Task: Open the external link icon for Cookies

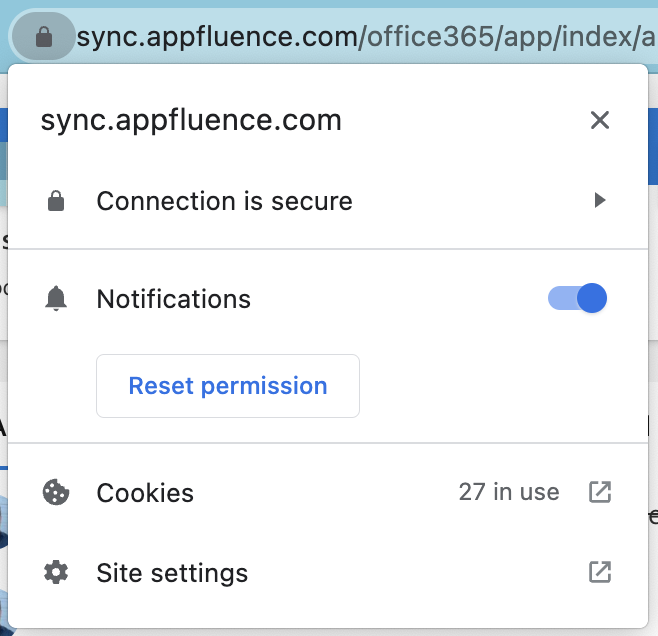Action: coord(599,492)
